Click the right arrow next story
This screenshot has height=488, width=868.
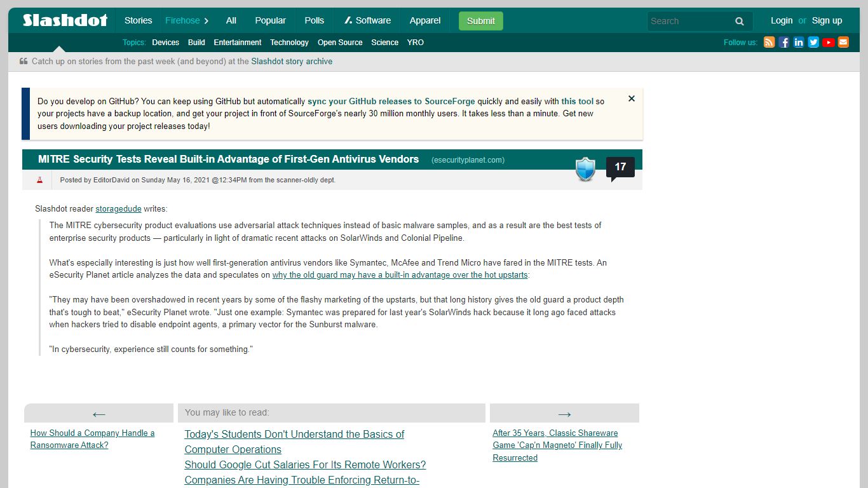[564, 414]
